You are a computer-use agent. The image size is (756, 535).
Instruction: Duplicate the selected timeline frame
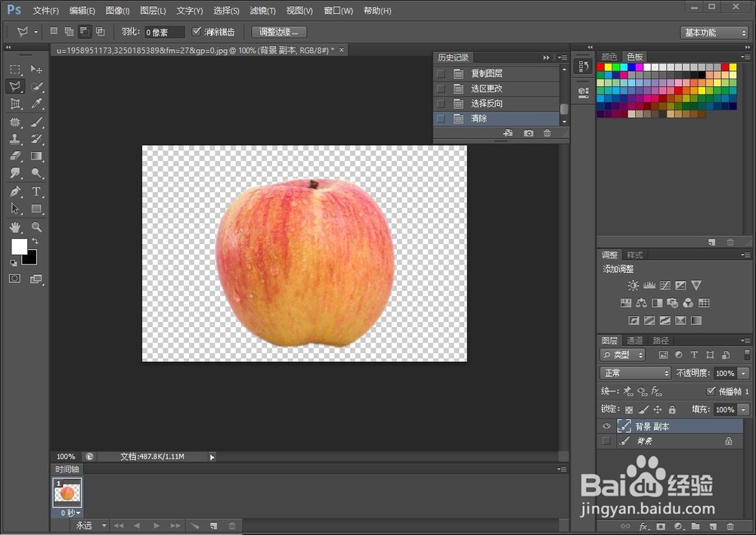pos(213,526)
